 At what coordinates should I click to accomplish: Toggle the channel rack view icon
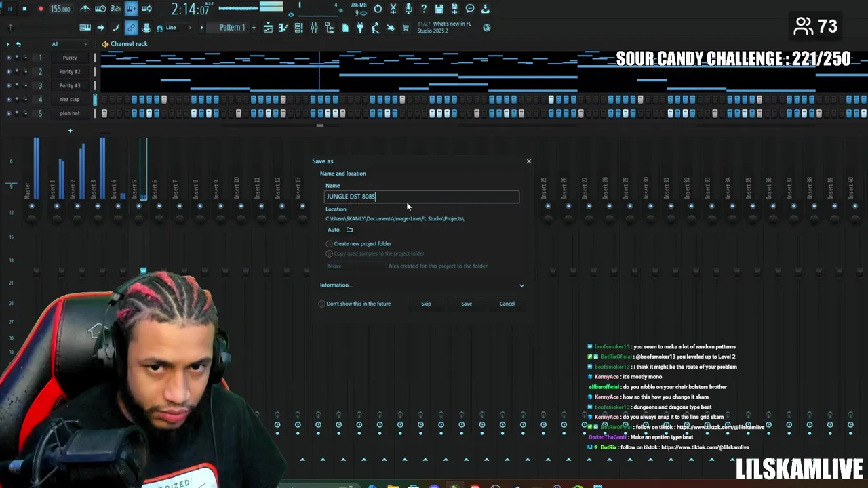(x=298, y=28)
